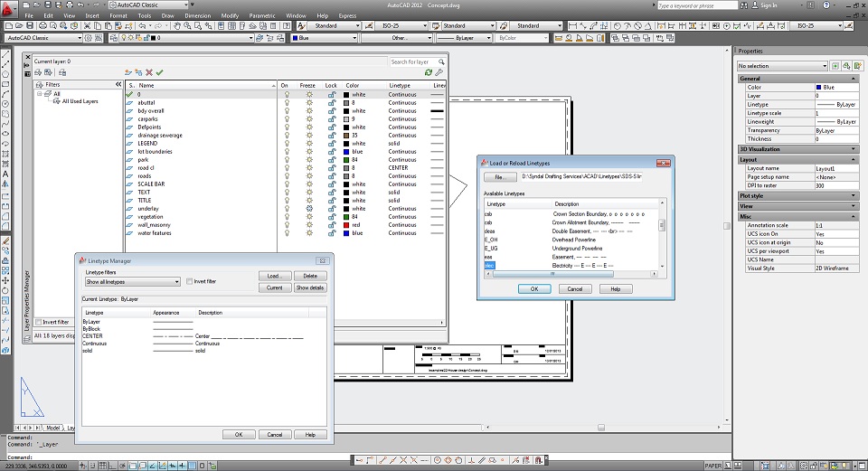Viewport: 868px width, 471px height.
Task: Open AutoCAD Classic workspace dropdown in toolbar
Action: point(44,38)
